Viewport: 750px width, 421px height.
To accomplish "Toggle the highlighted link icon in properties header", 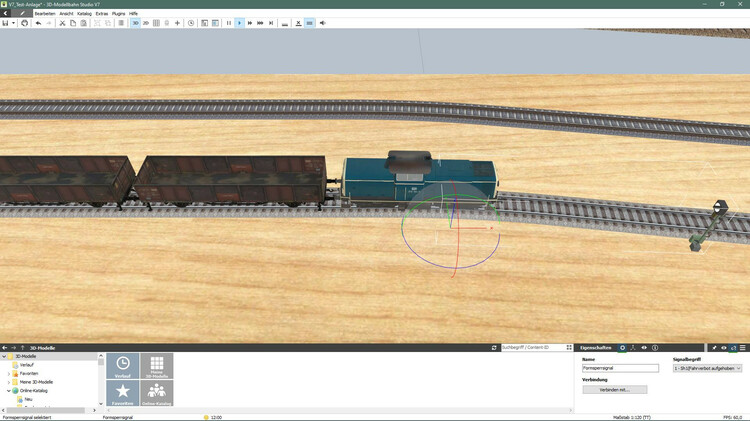I will pyautogui.click(x=733, y=348).
